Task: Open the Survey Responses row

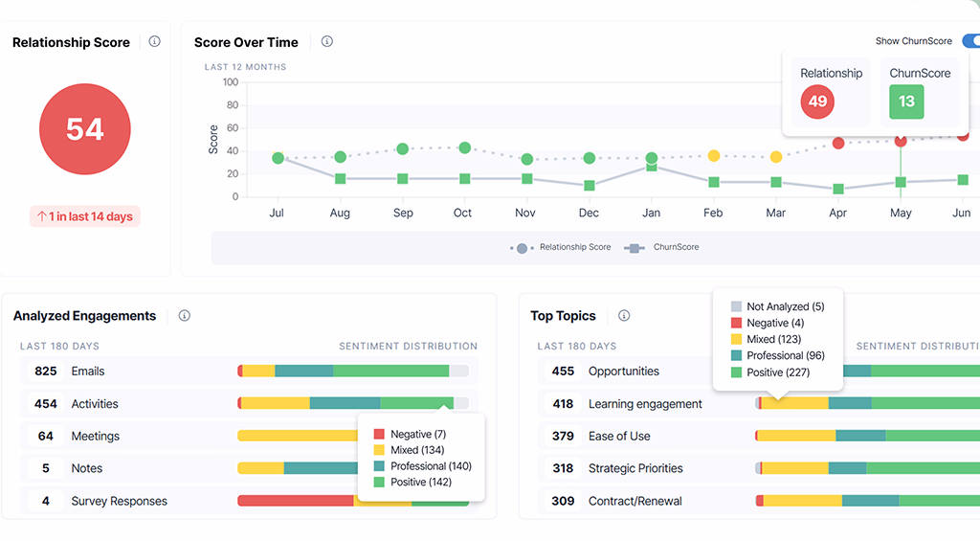Action: pos(119,502)
